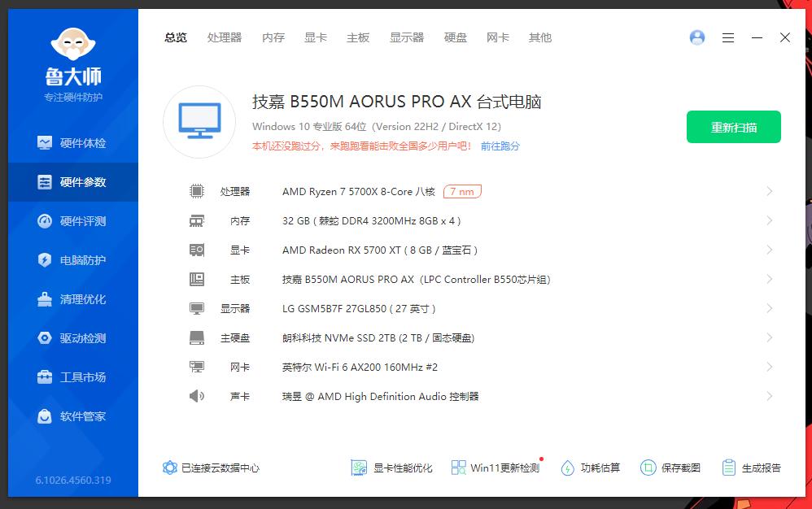
Task: Click the 显示器 monitor row icon
Action: point(197,309)
